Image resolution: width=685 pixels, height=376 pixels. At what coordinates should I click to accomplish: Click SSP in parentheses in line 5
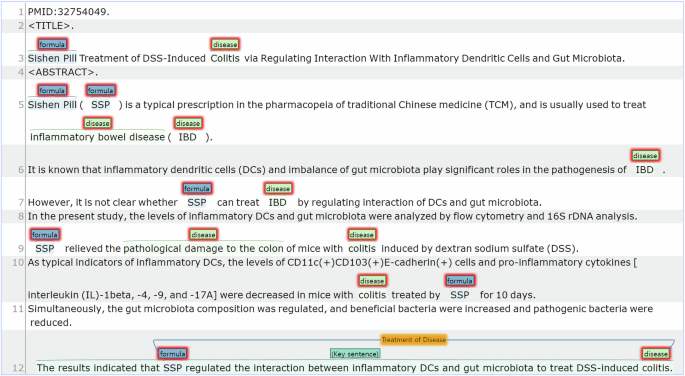coord(100,105)
